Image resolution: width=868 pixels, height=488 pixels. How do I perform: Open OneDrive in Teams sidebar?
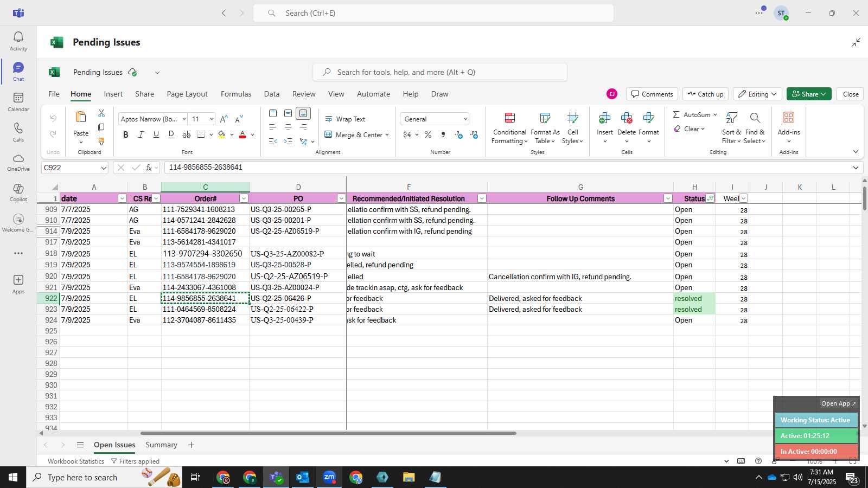(18, 162)
